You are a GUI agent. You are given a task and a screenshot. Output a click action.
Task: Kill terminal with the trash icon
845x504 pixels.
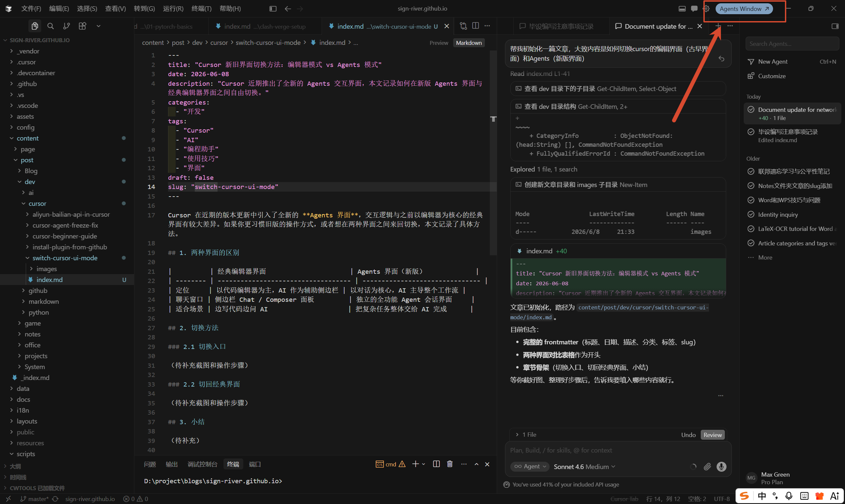pos(450,464)
